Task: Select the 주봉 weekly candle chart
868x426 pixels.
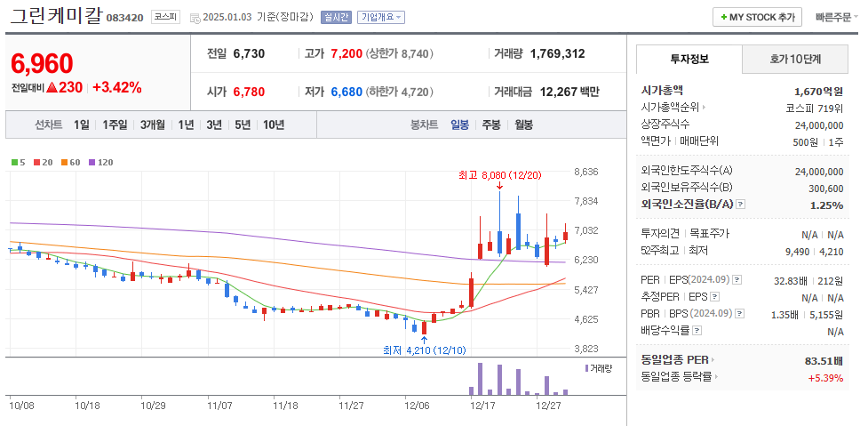Action: pyautogui.click(x=491, y=125)
